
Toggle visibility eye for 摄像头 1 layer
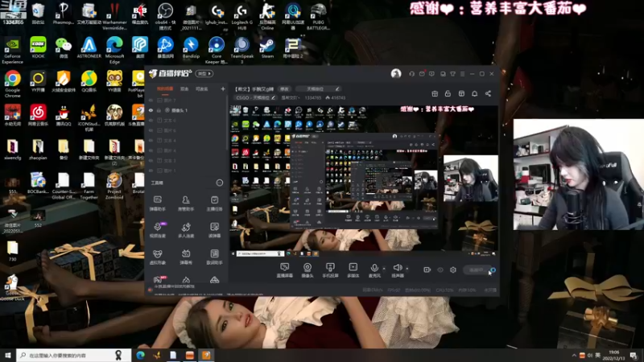(x=151, y=110)
